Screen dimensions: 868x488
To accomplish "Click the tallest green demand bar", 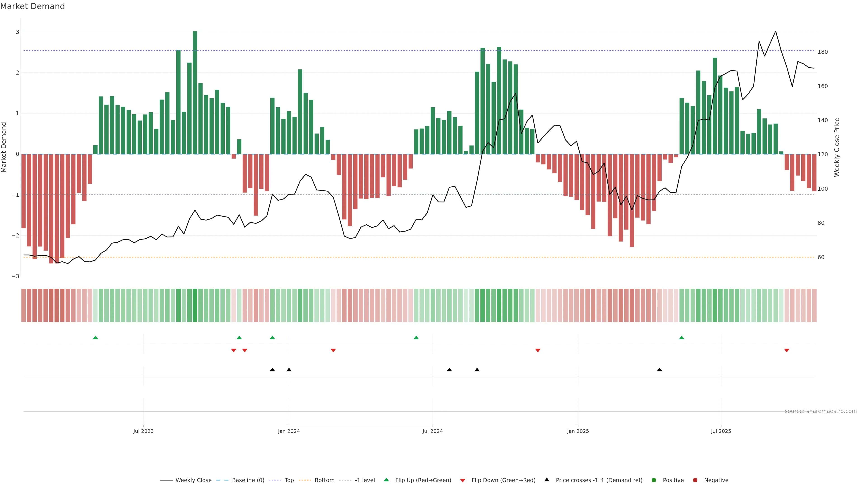I will pyautogui.click(x=195, y=93).
